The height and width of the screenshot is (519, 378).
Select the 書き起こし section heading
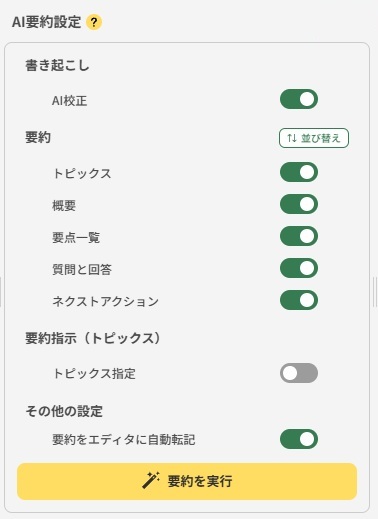point(57,65)
